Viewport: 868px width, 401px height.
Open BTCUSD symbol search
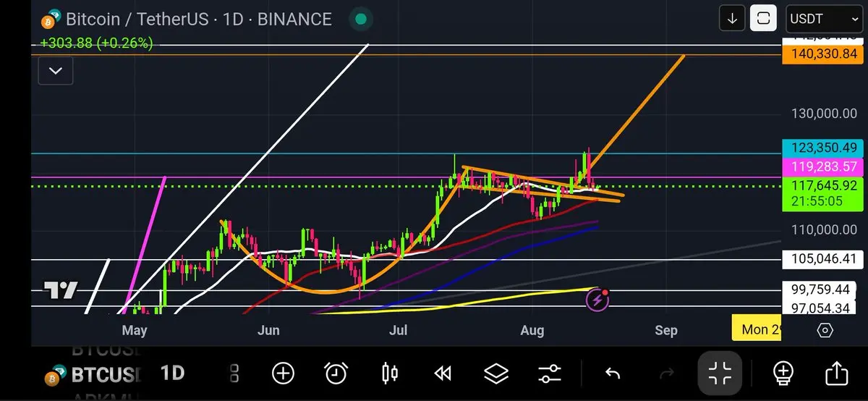93,375
